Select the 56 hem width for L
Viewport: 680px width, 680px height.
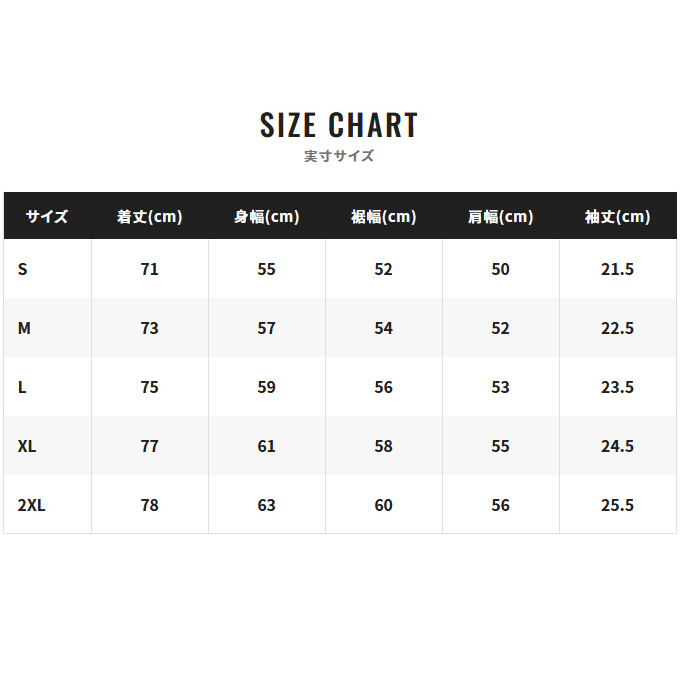pos(384,387)
